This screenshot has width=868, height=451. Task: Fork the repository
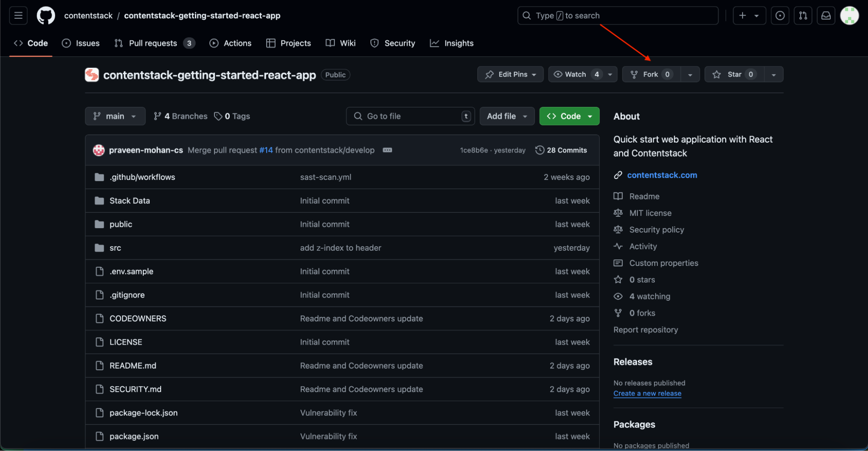651,74
